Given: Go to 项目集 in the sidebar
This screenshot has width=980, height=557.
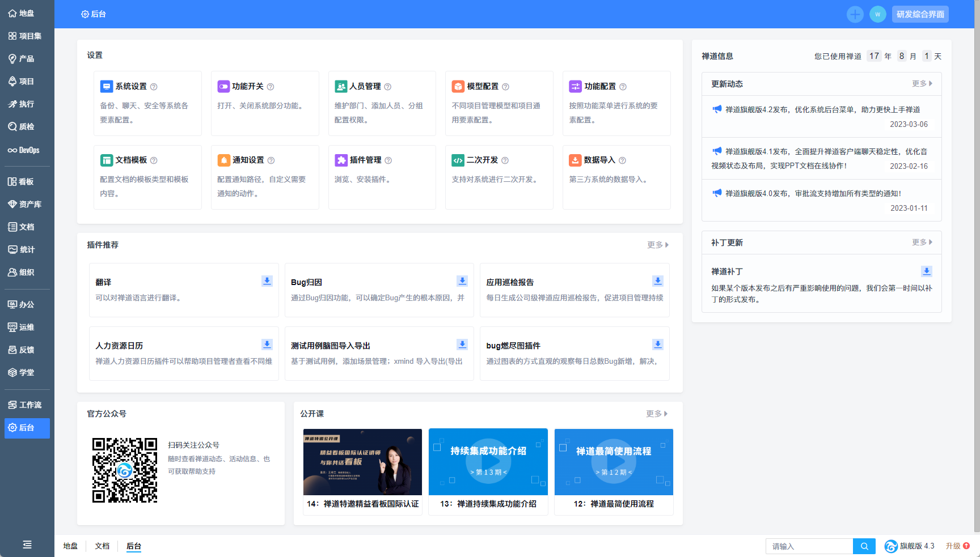Looking at the screenshot, I should tap(27, 36).
